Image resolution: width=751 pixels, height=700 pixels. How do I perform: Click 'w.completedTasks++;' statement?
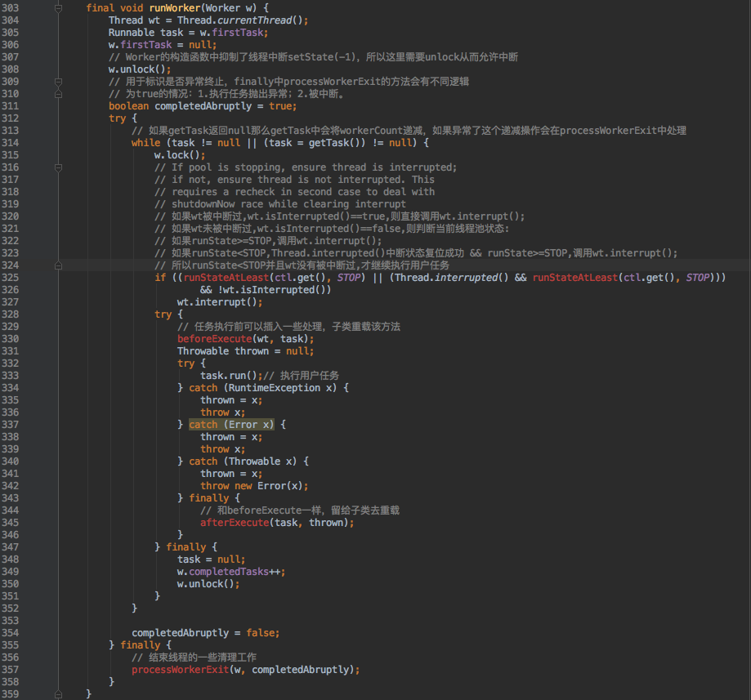click(x=231, y=572)
